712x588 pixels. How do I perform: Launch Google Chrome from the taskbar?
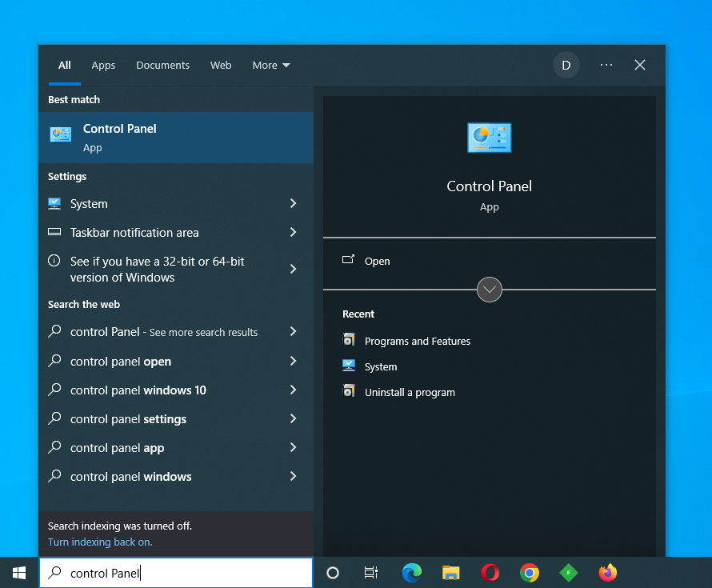[530, 573]
